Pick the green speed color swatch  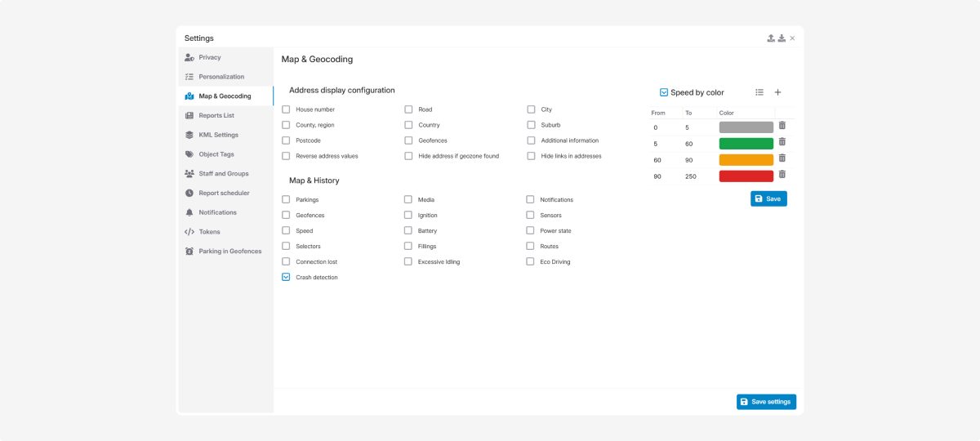pos(746,144)
